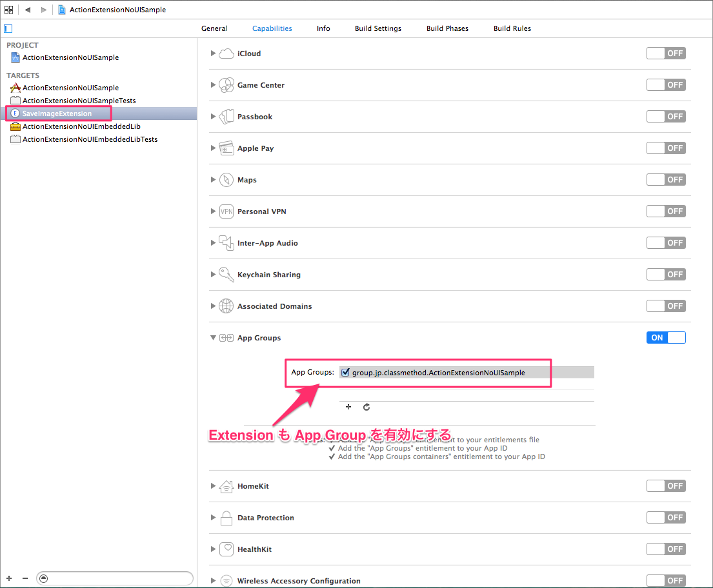
Task: Open the Build Rules tab
Action: (x=512, y=28)
